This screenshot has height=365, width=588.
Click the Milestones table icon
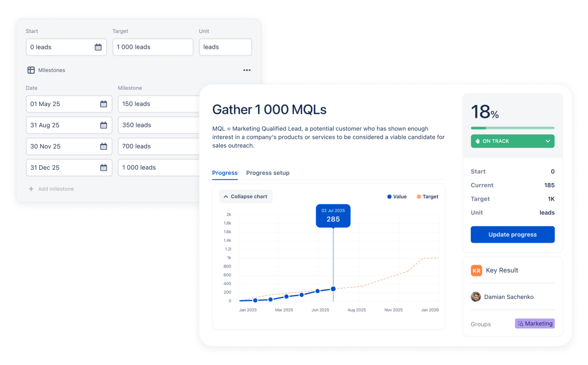click(x=31, y=70)
